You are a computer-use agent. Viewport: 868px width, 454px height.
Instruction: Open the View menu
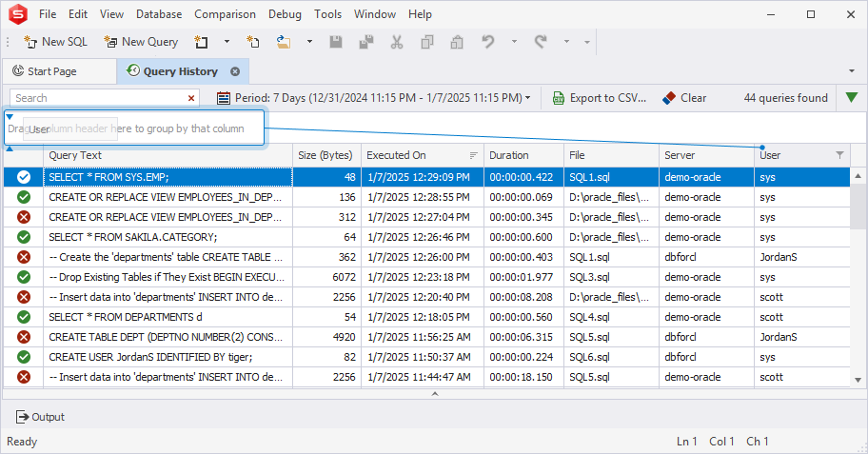point(111,14)
